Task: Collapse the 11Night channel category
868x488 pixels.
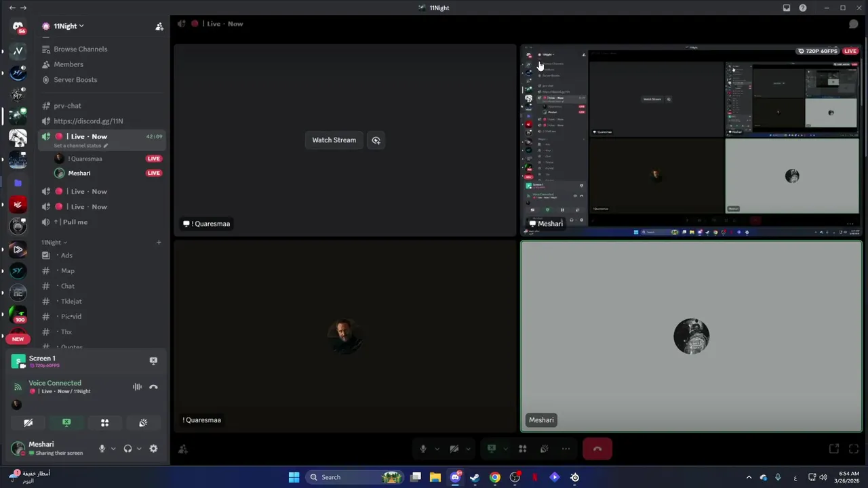Action: click(54, 242)
